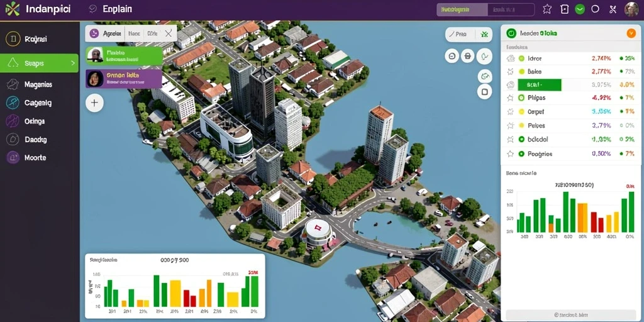
Task: Click the icon at the start of the Idror row
Action: pos(511,58)
